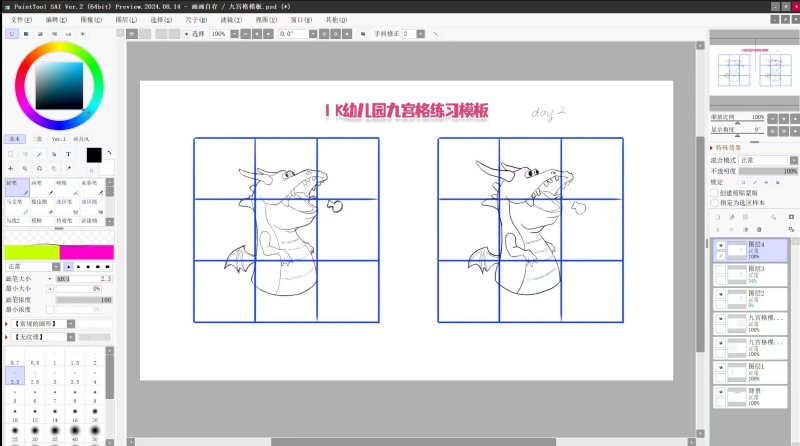
Task: Open the 混合模式 blend mode dropdown
Action: coord(766,160)
